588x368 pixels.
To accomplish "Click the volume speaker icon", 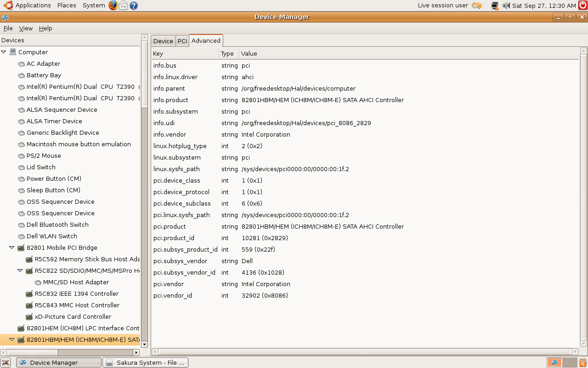I will [x=506, y=6].
